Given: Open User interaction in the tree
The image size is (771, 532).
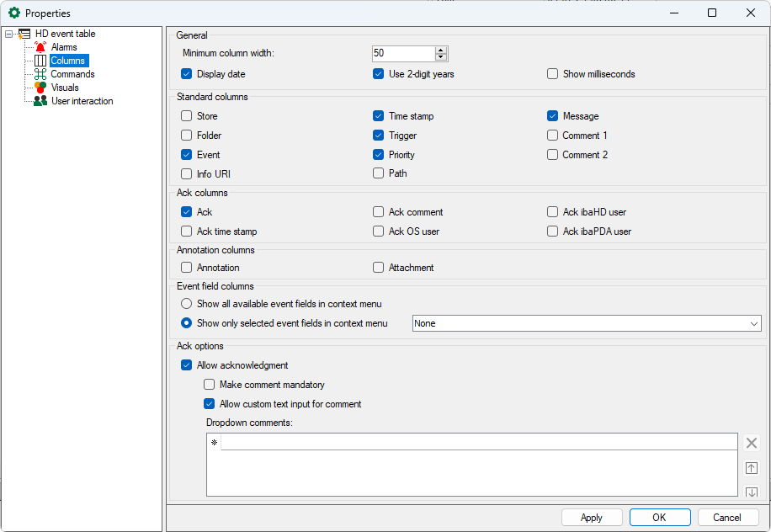Looking at the screenshot, I should pyautogui.click(x=82, y=101).
